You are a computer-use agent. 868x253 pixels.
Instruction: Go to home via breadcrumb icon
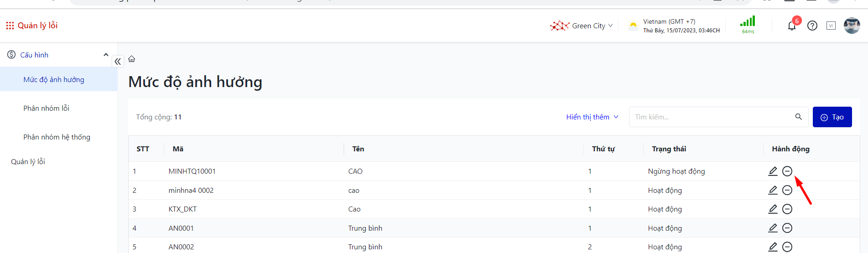132,59
